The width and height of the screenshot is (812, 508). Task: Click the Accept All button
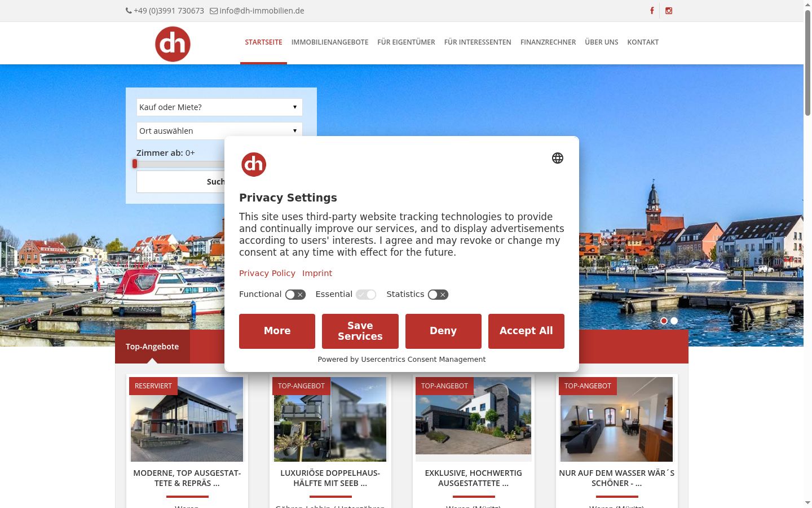[526, 331]
